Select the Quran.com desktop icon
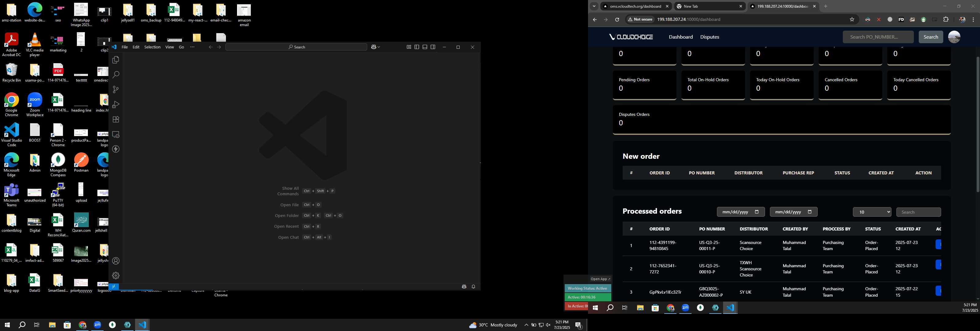980x331 pixels. (x=81, y=223)
